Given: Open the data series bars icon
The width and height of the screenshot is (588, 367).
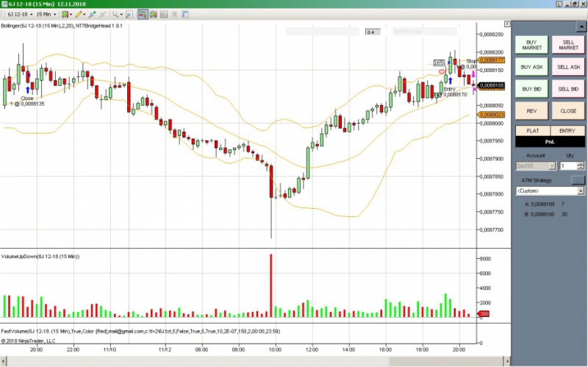Looking at the screenshot, I should point(154,14).
